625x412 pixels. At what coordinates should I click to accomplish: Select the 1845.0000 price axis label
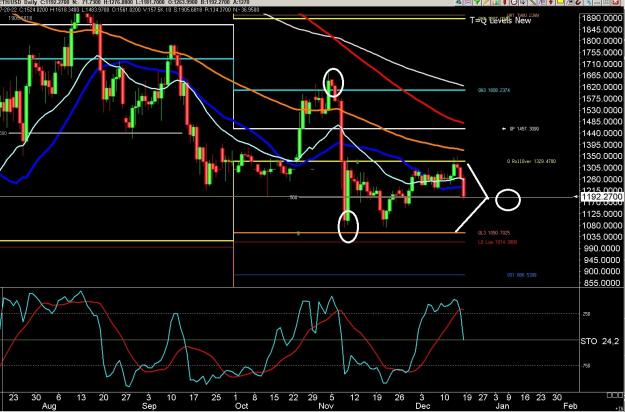pyautogui.click(x=602, y=30)
